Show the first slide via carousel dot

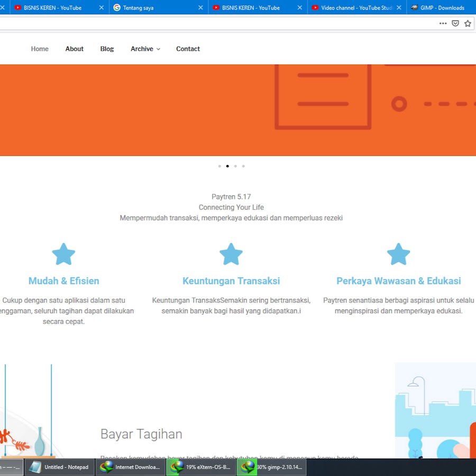219,166
